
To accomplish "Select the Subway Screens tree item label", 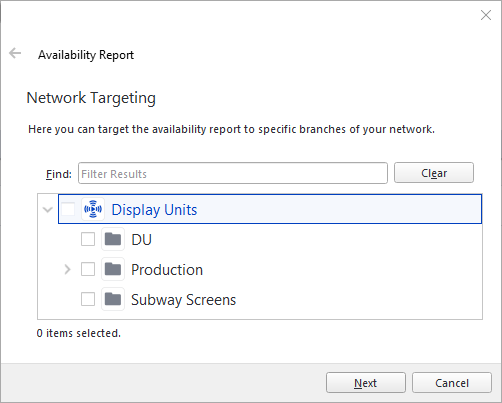I will click(x=184, y=300).
